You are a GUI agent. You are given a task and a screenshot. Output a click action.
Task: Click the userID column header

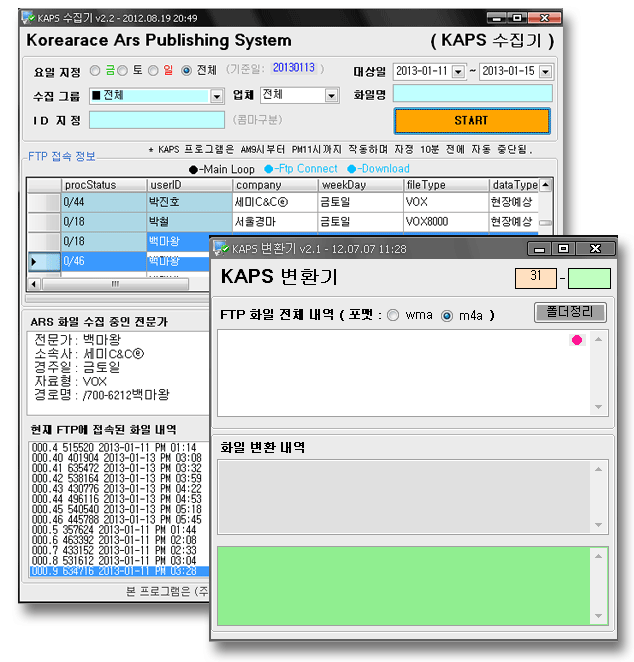pyautogui.click(x=190, y=185)
